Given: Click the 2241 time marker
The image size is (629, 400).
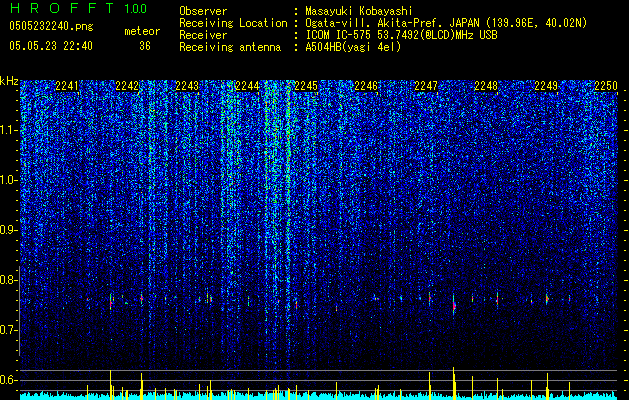Looking at the screenshot, I should [x=67, y=86].
